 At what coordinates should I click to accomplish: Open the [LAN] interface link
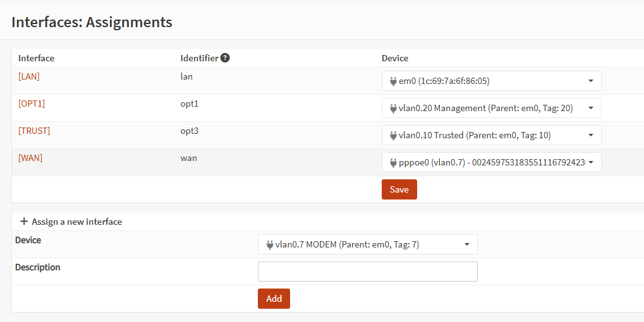tap(29, 76)
